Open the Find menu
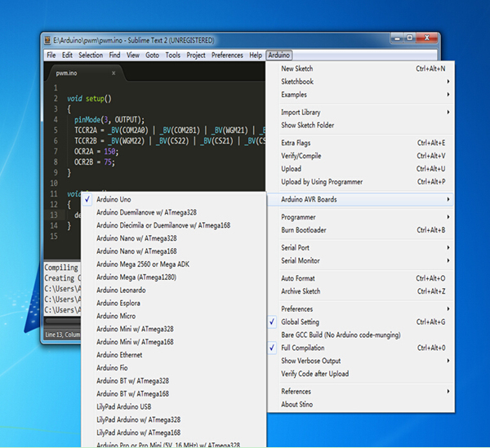Viewport: 490px width, 448px height. click(x=114, y=55)
